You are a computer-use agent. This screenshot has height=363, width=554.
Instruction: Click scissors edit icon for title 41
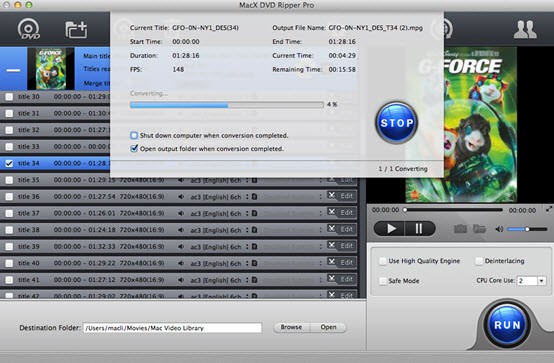pos(331,278)
